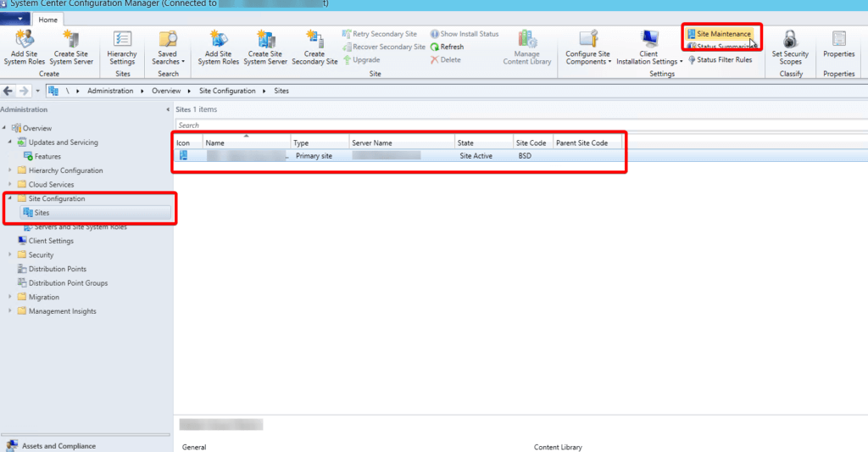868x452 pixels.
Task: Open Assets and Compliance workspace
Action: click(x=53, y=445)
